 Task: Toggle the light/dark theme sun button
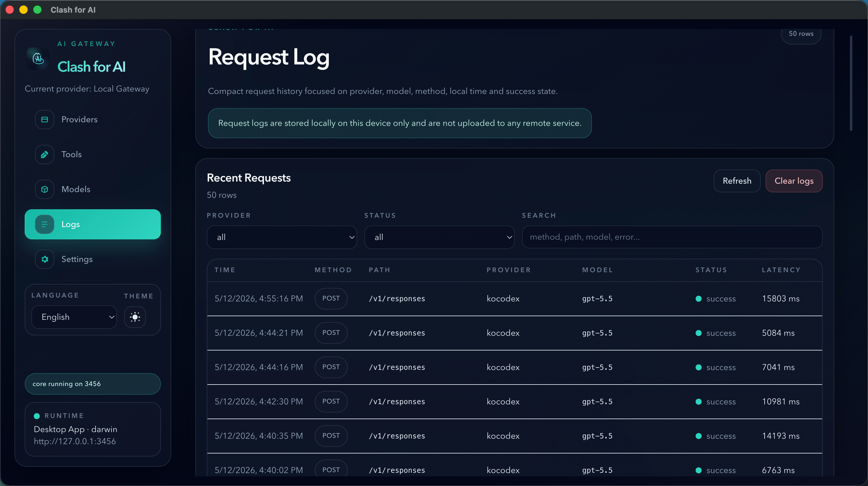(135, 317)
